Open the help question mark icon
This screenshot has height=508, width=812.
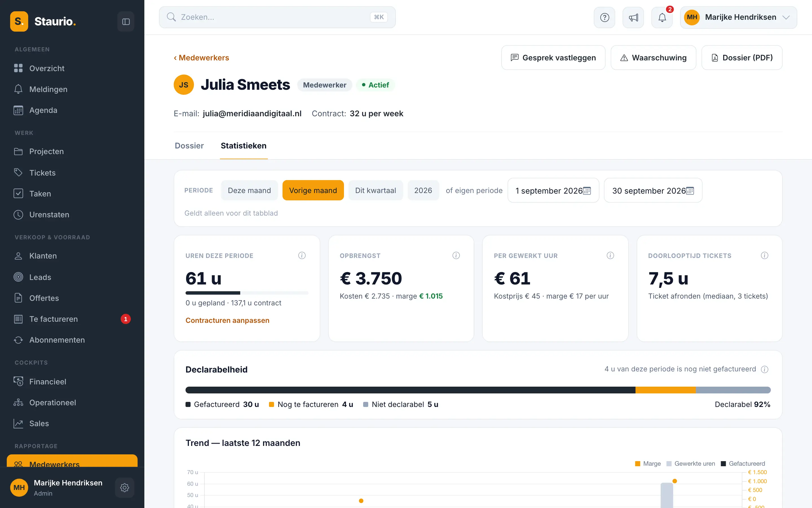[x=604, y=17]
